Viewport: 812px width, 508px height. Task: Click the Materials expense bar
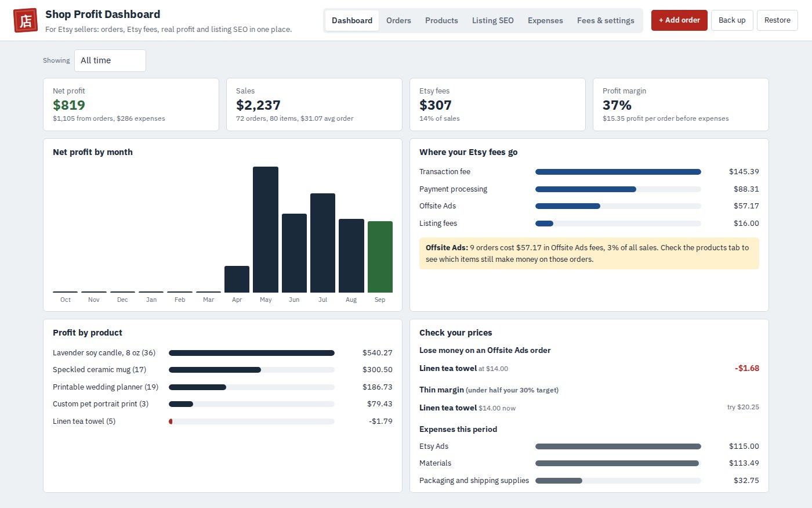[x=618, y=463]
